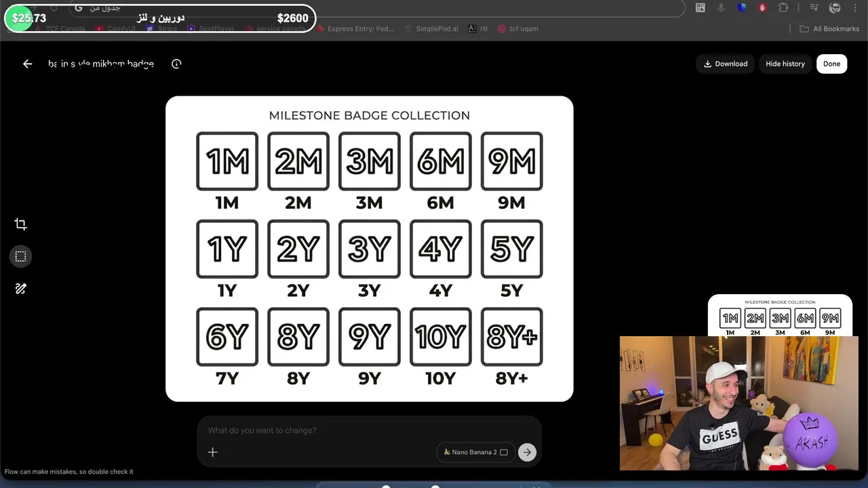Screen dimensions: 868x488
Task: Open the QR code icon in browser toolbar
Action: pyautogui.click(x=701, y=7)
